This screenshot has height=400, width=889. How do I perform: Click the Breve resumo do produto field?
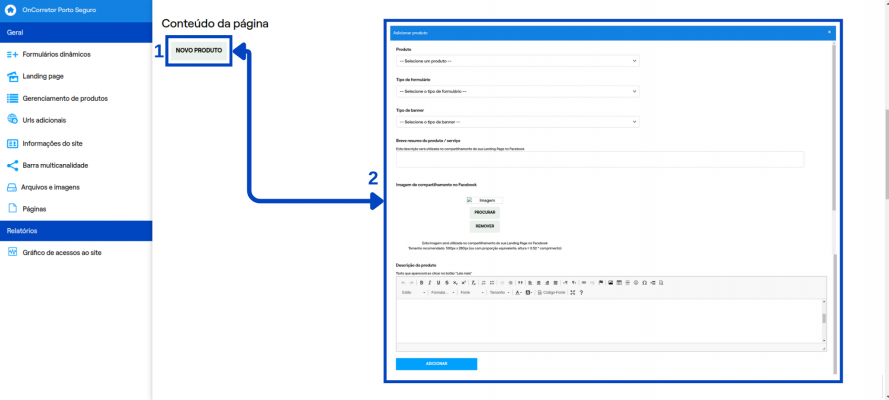600,159
